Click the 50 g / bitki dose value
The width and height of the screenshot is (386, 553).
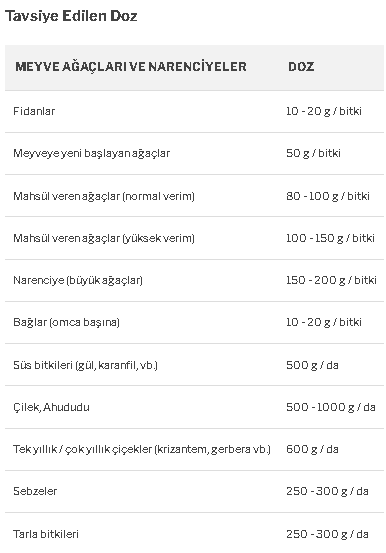pos(313,153)
